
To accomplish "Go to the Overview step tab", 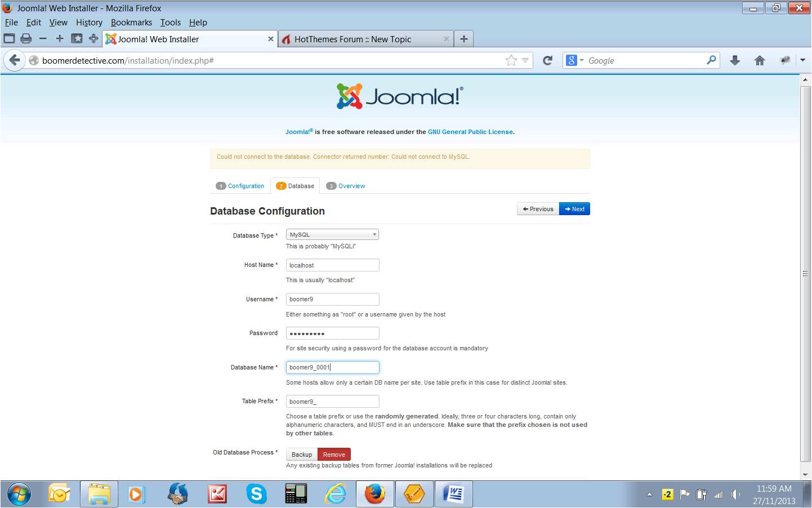I will [x=346, y=186].
